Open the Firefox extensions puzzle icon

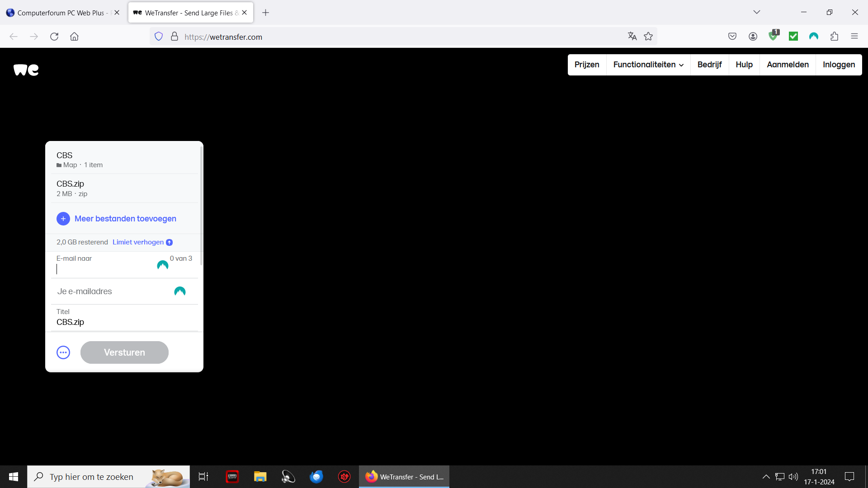coord(834,37)
